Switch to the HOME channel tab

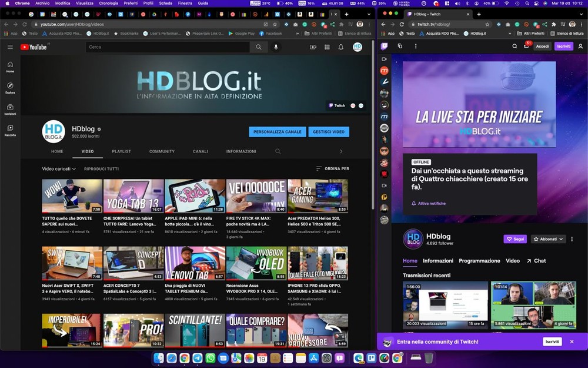click(x=58, y=151)
